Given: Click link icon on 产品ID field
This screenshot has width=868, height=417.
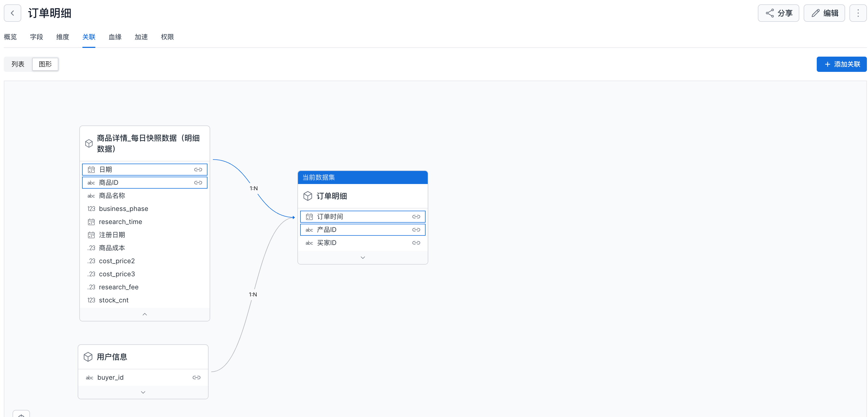Looking at the screenshot, I should tap(416, 230).
